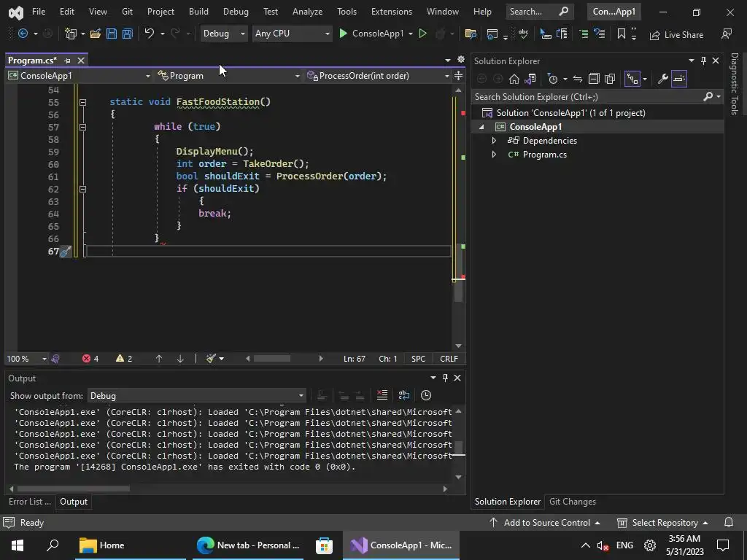Start debugging with green ConsoleApp1 play button
The height and width of the screenshot is (560, 747).
371,34
